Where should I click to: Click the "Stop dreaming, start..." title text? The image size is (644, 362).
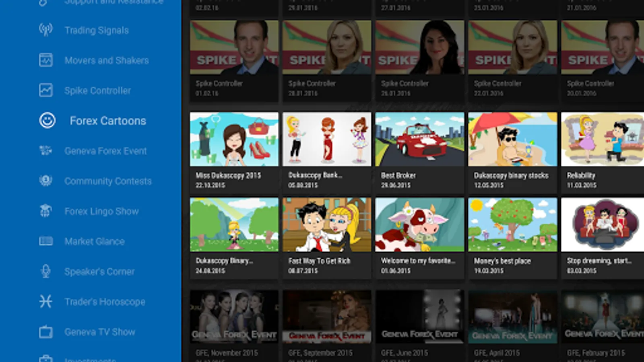(x=599, y=261)
